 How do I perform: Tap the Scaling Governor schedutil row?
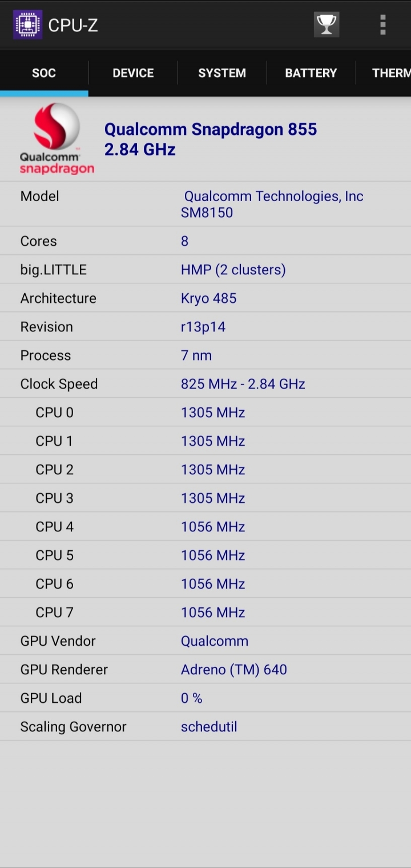tap(205, 726)
